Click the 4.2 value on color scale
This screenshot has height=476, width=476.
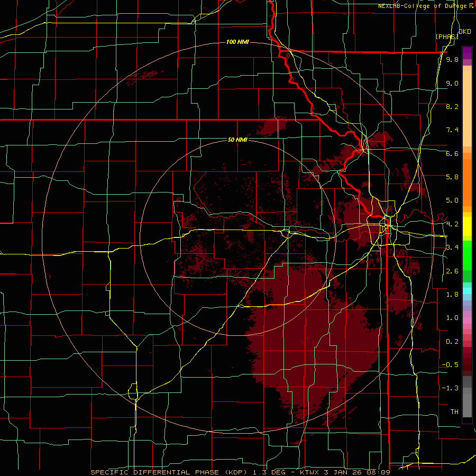(452, 224)
